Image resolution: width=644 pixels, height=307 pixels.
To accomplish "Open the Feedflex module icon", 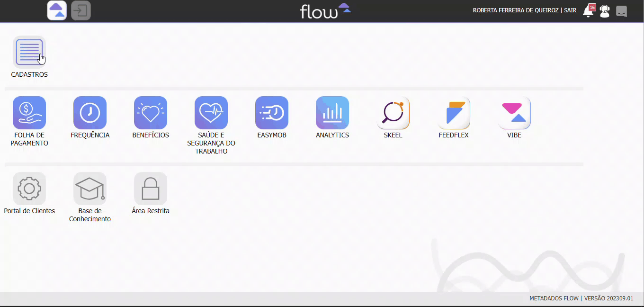I will 454,113.
